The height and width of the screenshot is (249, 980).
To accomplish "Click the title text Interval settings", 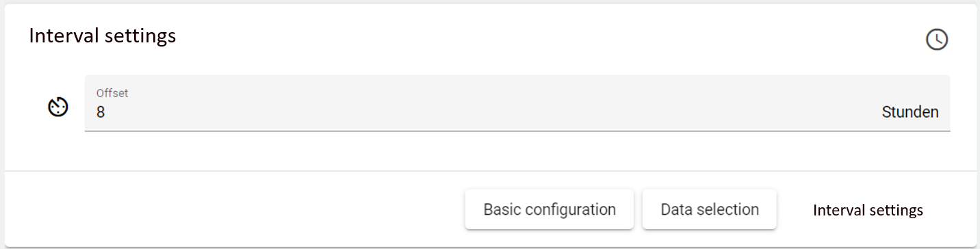I will coord(103,36).
